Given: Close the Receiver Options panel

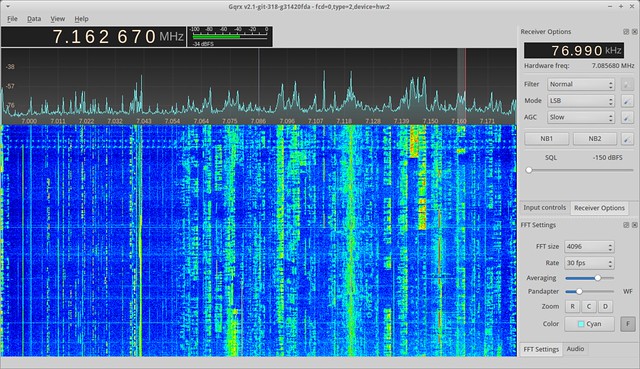Looking at the screenshot, I should pos(635,32).
